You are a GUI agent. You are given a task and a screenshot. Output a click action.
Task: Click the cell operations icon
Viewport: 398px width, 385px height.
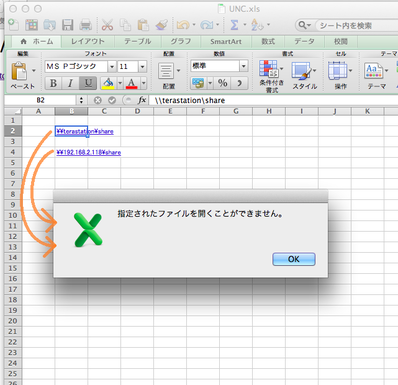point(338,70)
